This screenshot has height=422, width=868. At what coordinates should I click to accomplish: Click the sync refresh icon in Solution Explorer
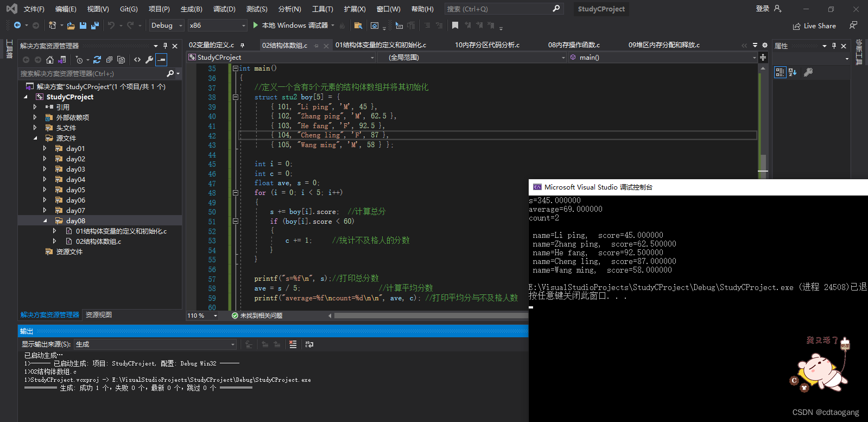click(97, 60)
